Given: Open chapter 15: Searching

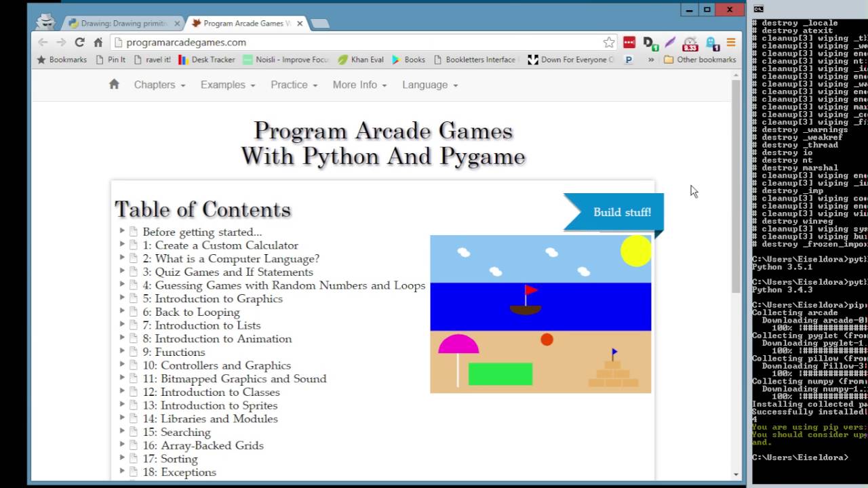Looking at the screenshot, I should [176, 432].
